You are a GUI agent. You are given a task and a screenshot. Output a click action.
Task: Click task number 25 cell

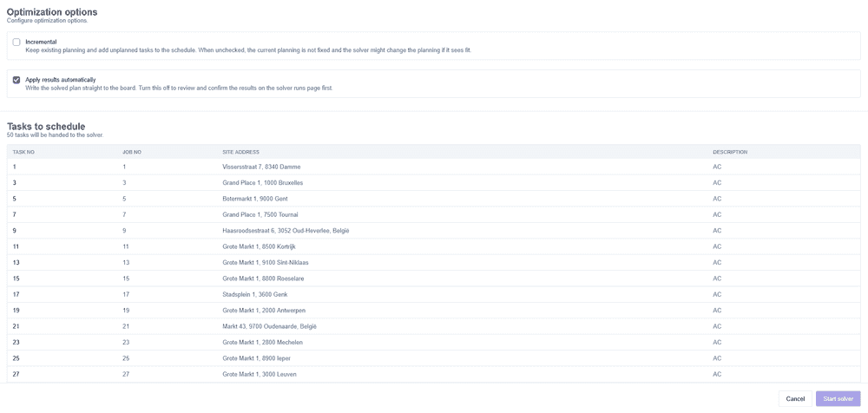[16, 358]
